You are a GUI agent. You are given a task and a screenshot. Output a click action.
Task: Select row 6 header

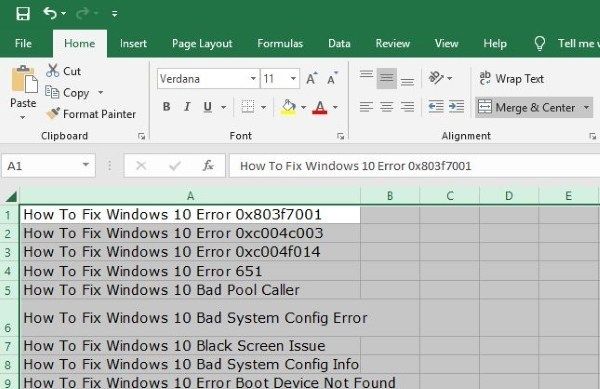(x=9, y=318)
